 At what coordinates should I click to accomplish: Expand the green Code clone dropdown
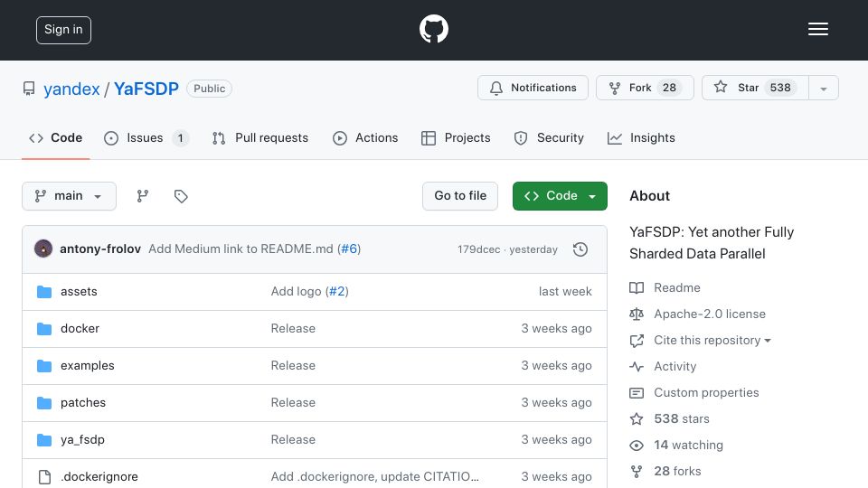click(x=560, y=196)
